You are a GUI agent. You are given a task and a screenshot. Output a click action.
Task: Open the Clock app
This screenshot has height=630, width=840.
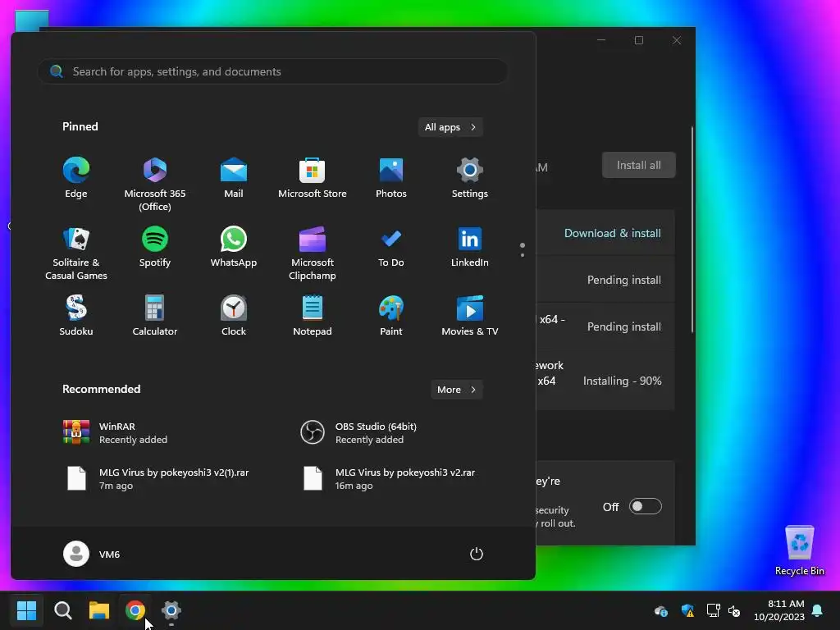tap(234, 316)
